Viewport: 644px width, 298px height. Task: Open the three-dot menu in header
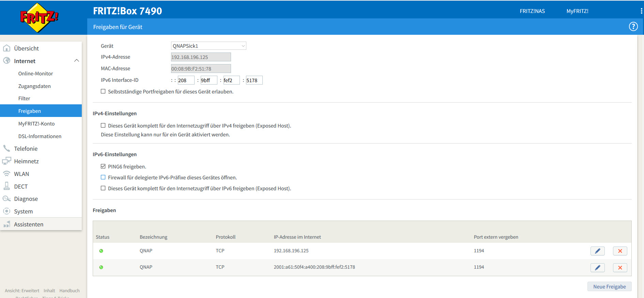641,11
